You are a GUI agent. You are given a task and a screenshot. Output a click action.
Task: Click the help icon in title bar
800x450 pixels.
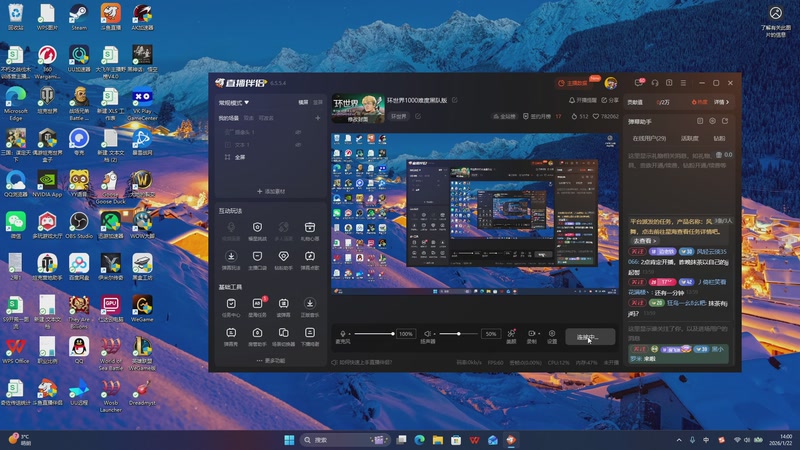669,83
